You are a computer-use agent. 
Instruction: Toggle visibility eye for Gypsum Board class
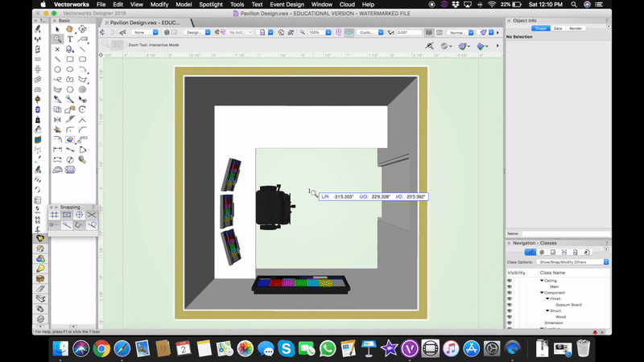(510, 305)
